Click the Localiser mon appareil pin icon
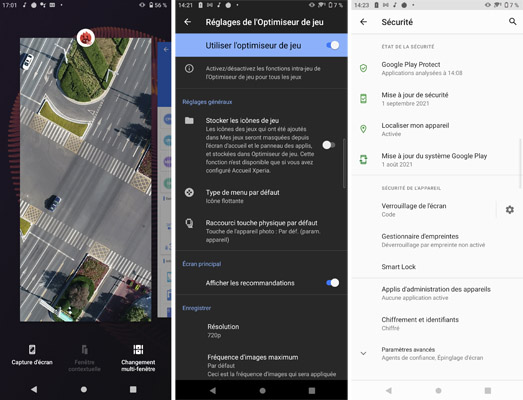This screenshot has width=523, height=400. pyautogui.click(x=363, y=129)
